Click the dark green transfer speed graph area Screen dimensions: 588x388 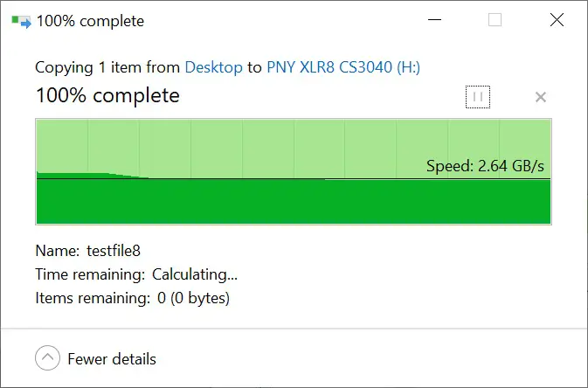(294, 202)
